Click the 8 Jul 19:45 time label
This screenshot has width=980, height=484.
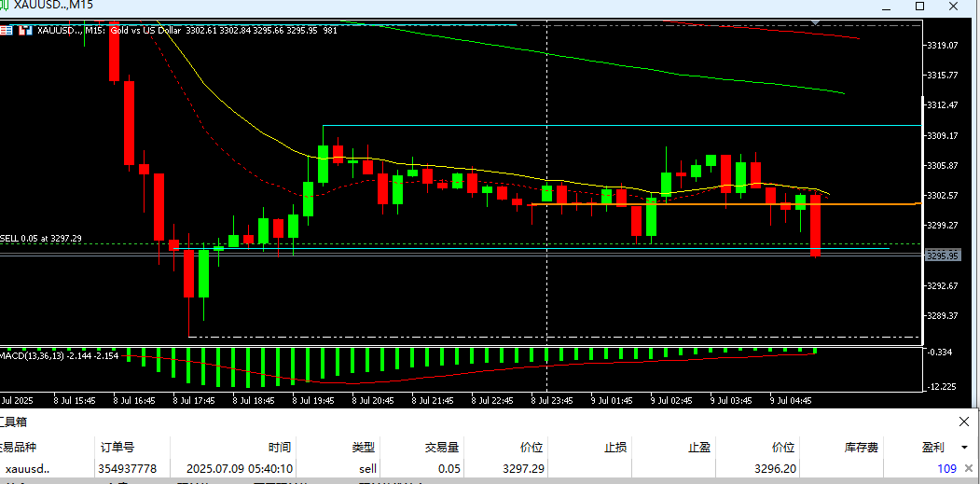click(313, 400)
